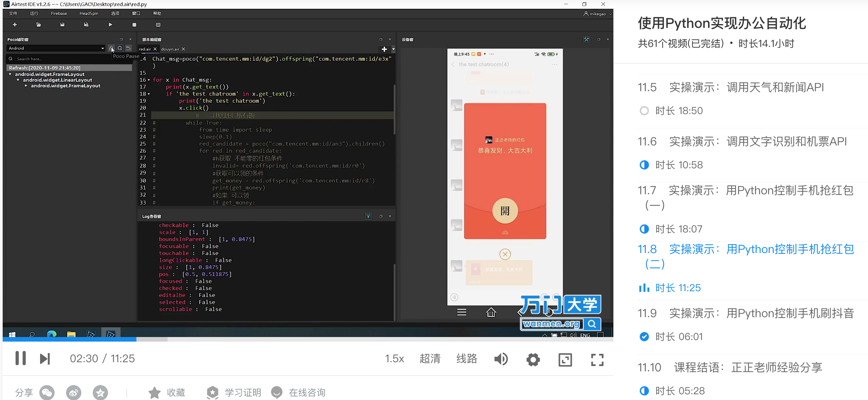Skip to the next video
Screen dimensions: 868x400
(x=45, y=359)
